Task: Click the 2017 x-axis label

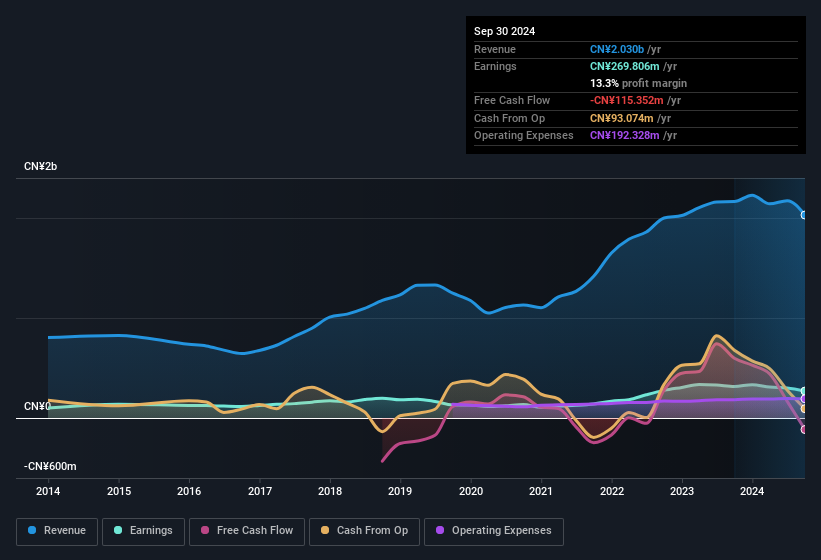Action: (260, 491)
